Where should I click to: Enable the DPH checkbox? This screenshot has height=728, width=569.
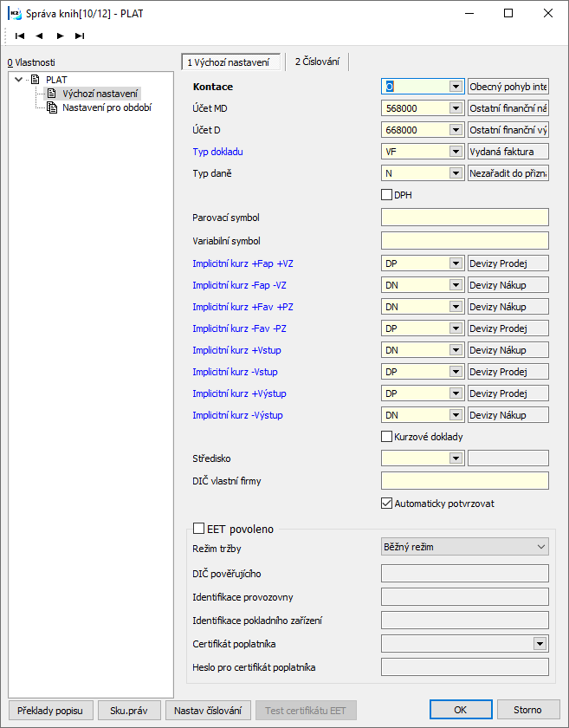[386, 195]
